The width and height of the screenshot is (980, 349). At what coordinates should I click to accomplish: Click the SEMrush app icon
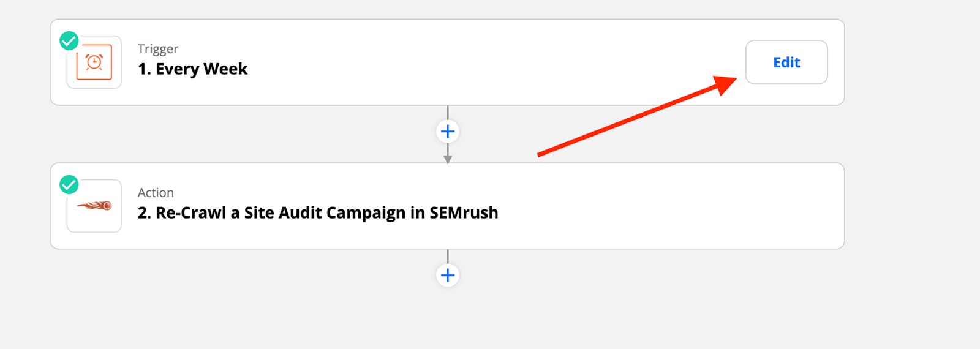click(x=94, y=206)
